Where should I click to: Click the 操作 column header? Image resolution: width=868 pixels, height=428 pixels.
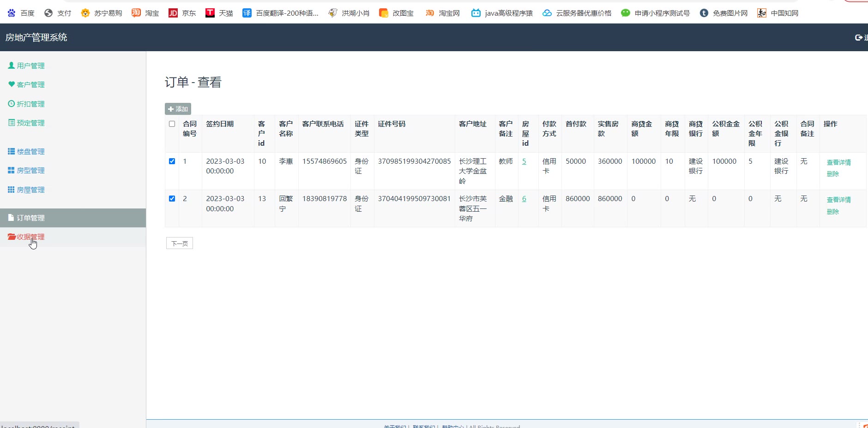pyautogui.click(x=830, y=124)
